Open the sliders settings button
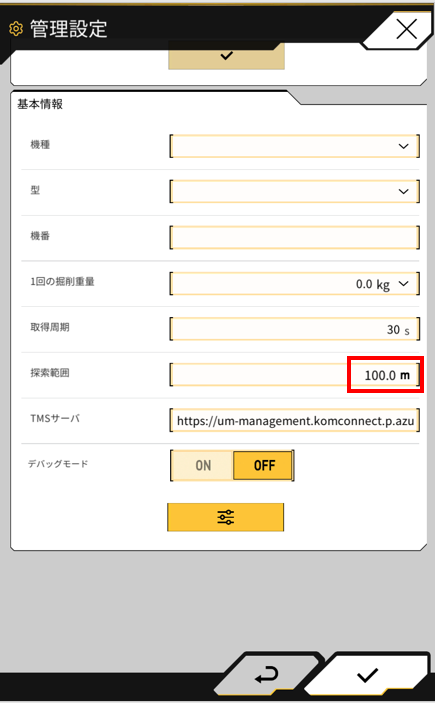Image resolution: width=435 pixels, height=703 pixels. [226, 517]
